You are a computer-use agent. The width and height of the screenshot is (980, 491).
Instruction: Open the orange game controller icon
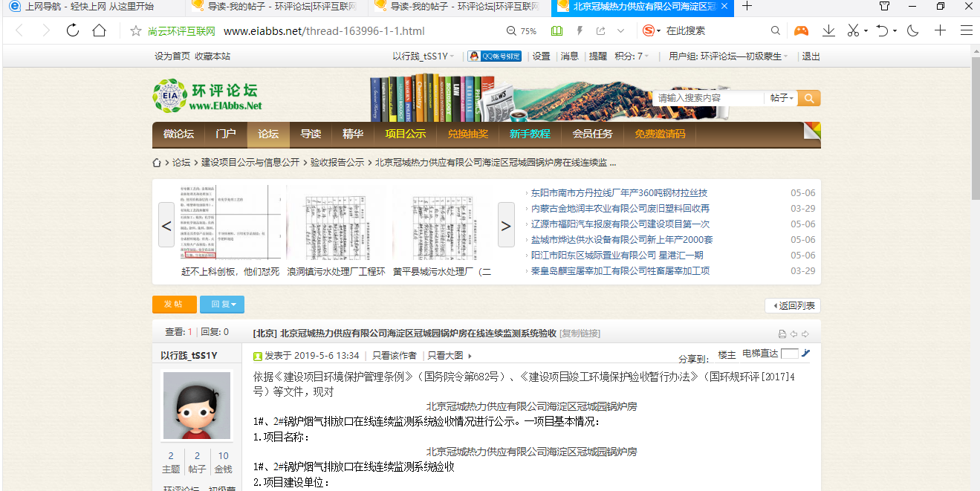tap(801, 30)
